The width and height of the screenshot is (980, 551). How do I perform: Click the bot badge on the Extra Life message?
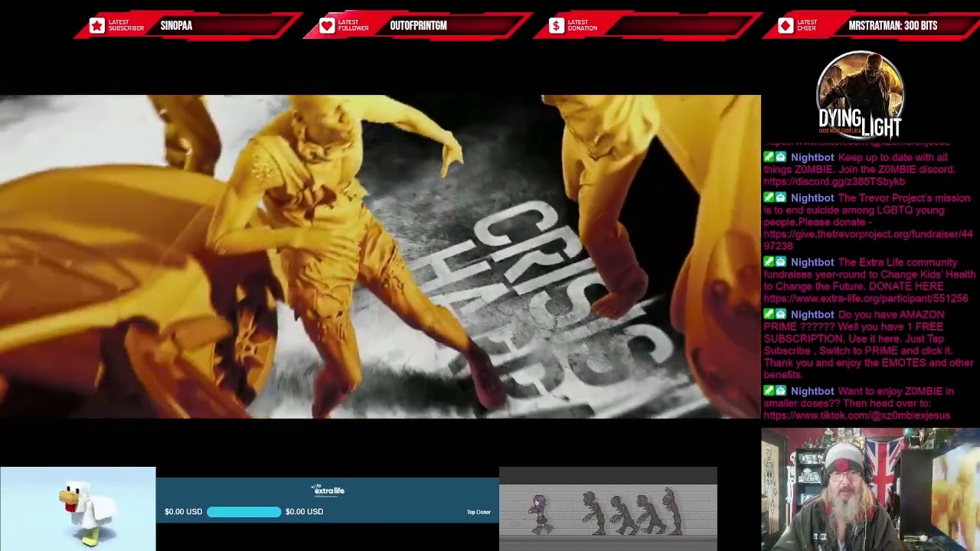pos(781,262)
